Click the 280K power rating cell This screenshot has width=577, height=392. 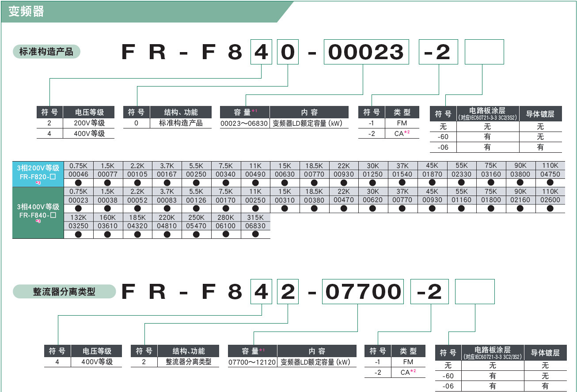point(226,217)
